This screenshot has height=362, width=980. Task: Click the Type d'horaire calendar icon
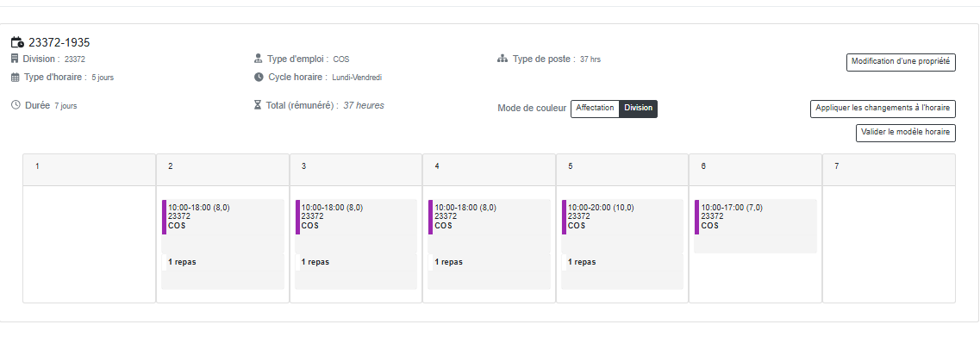[15, 77]
